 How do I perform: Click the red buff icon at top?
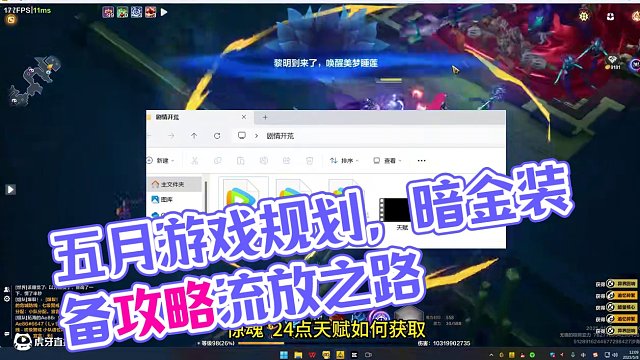[x=150, y=12]
